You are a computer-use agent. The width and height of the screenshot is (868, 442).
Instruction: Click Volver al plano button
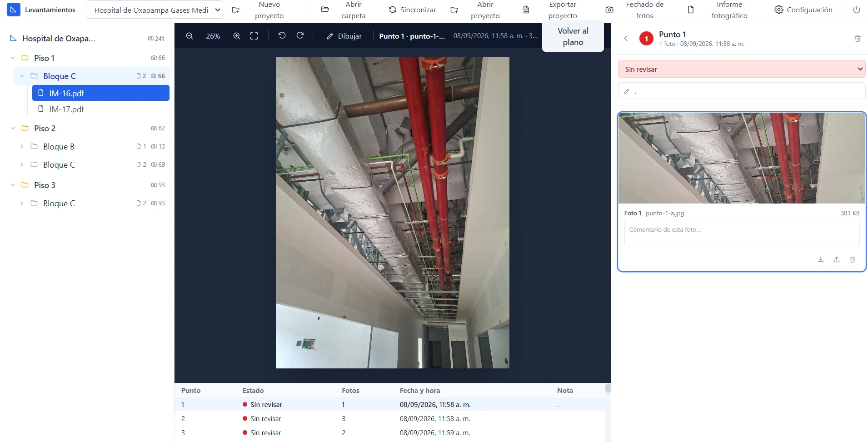pos(573,36)
